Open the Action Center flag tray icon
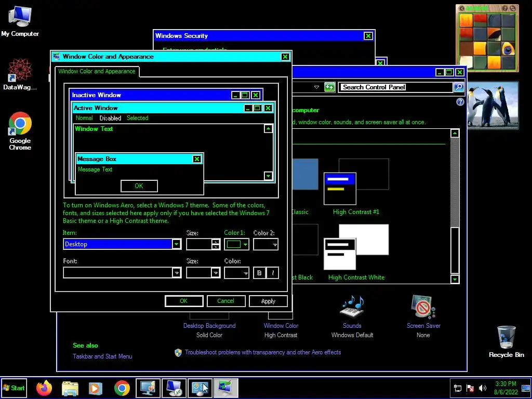Screen dimensions: 532x399 (x=470, y=388)
